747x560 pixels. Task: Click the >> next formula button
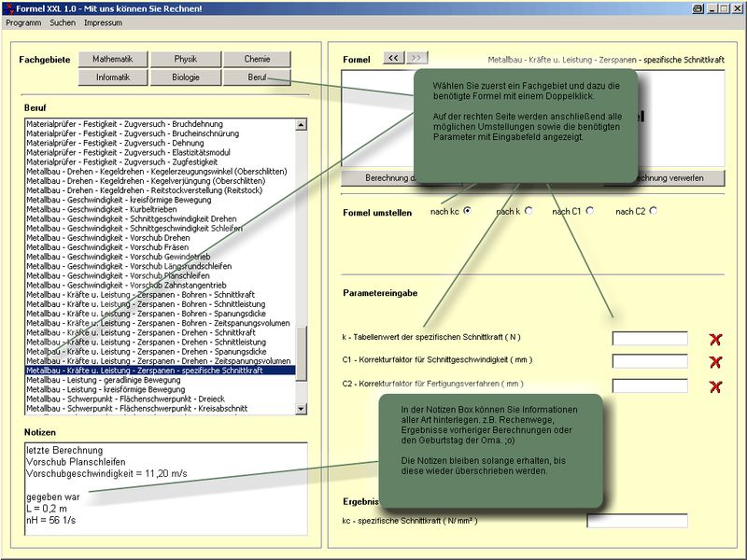tap(417, 58)
